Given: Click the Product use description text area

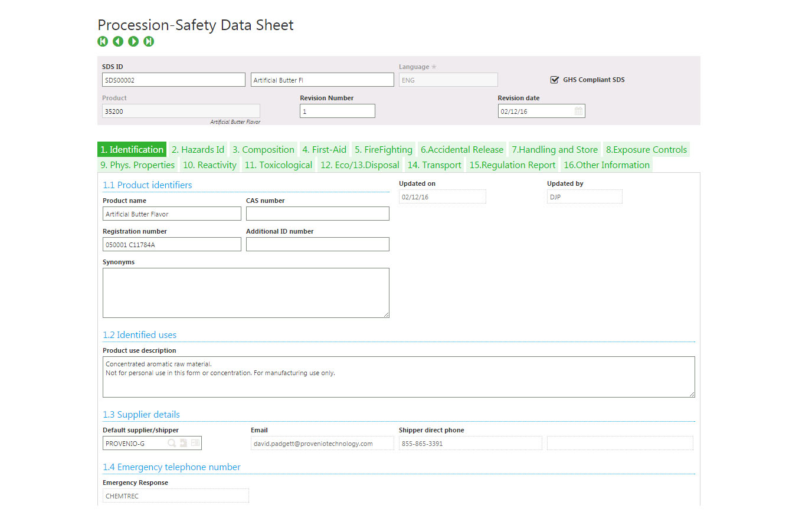Looking at the screenshot, I should (399, 376).
